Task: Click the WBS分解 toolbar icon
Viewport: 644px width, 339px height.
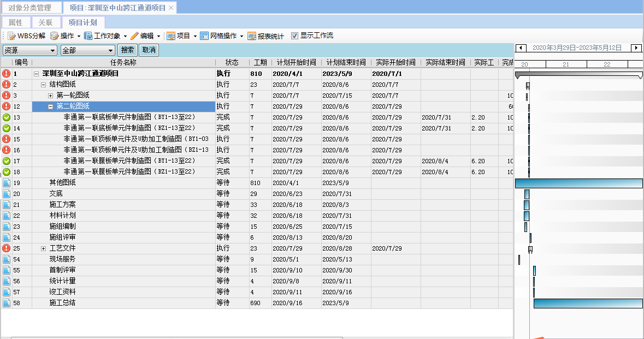Action: 11,36
